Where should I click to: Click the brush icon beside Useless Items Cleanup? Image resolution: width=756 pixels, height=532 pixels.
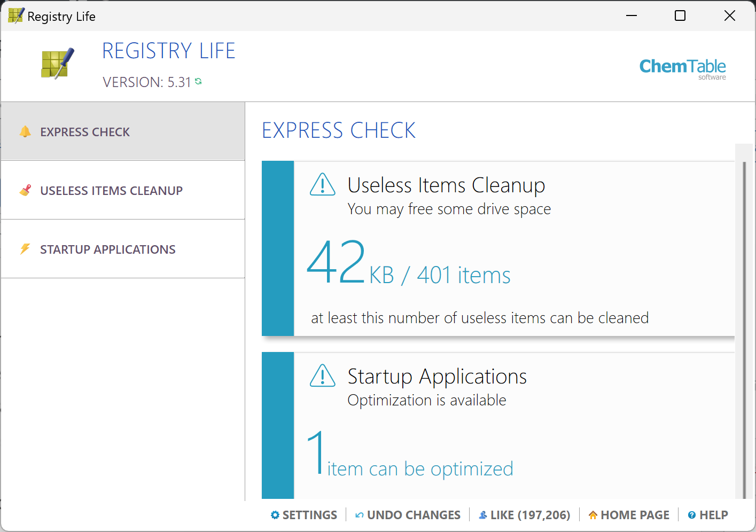point(25,190)
